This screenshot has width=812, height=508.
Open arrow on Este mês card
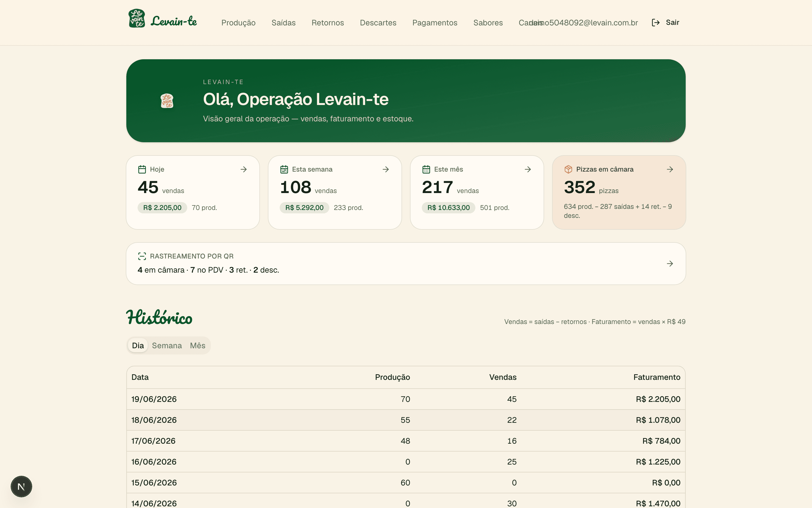tap(528, 169)
